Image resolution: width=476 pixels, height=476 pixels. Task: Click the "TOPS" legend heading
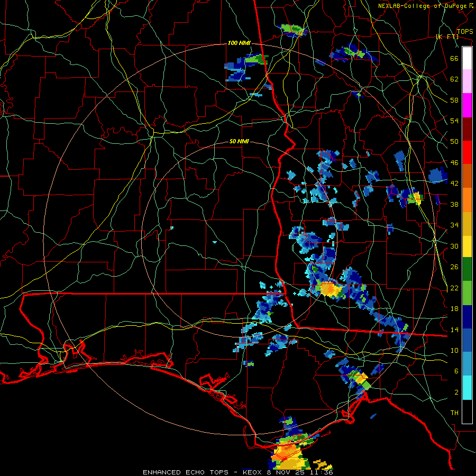click(x=465, y=31)
